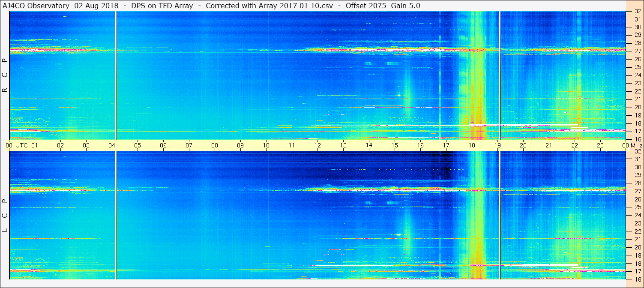Select the 05 hour mark on time axis
The height and width of the screenshot is (288, 644).
coord(138,145)
